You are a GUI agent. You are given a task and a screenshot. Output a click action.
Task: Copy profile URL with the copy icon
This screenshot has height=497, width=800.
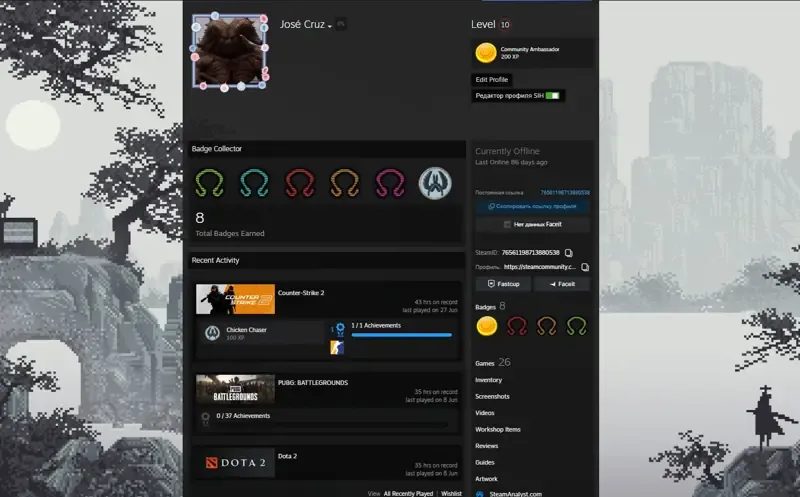coord(585,267)
